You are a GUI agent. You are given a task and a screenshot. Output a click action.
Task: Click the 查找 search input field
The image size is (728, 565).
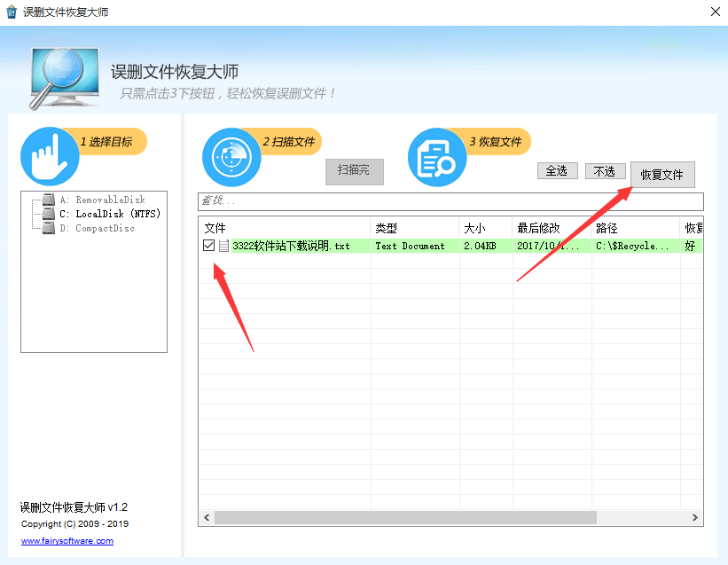[399, 200]
